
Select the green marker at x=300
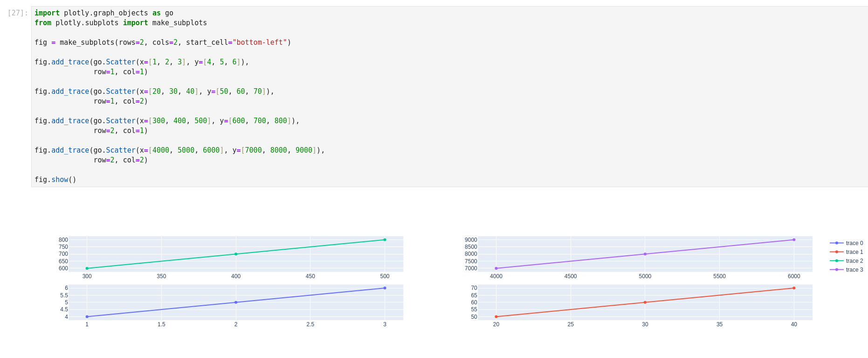[x=87, y=268]
